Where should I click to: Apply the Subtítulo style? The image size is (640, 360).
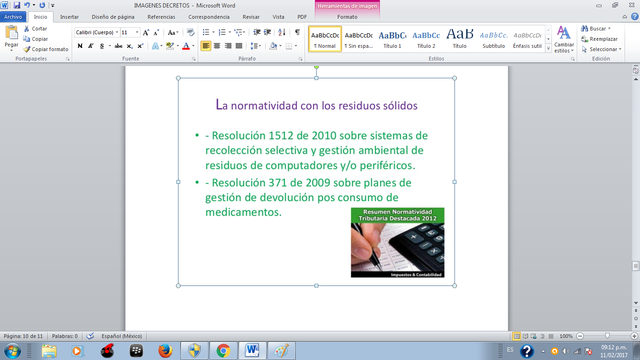pos(493,39)
